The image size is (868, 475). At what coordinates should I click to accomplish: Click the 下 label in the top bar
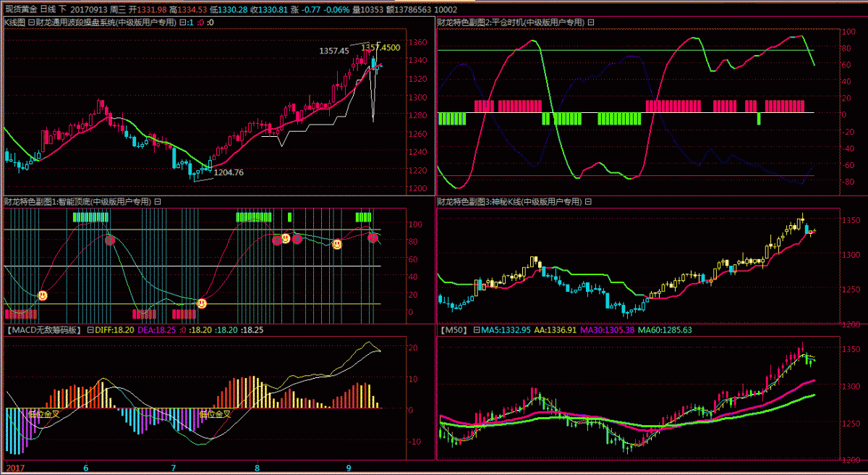(x=63, y=9)
